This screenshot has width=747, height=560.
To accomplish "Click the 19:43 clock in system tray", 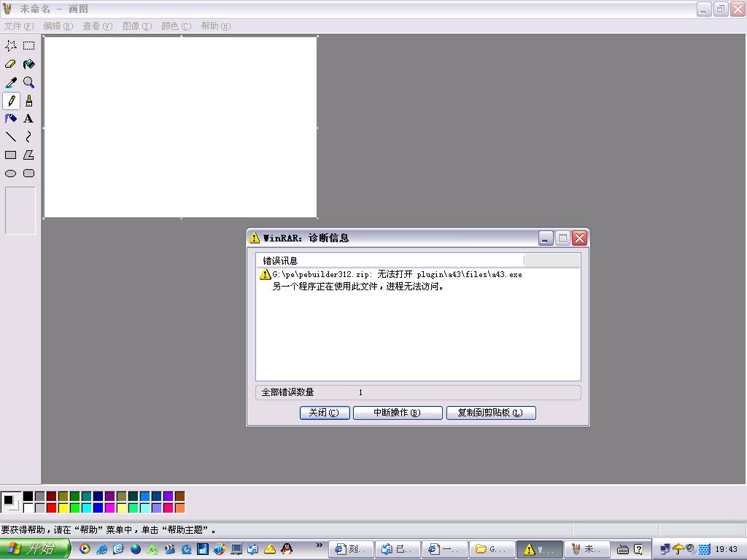I will [727, 550].
